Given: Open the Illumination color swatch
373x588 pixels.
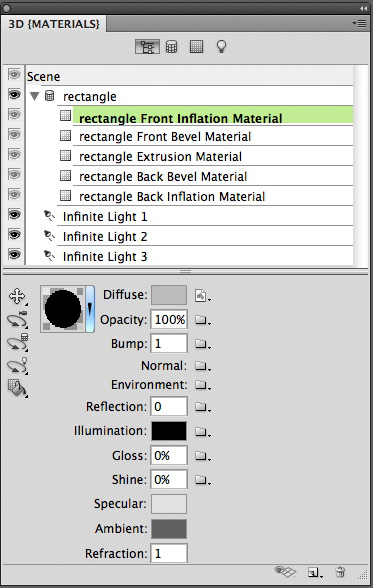Looking at the screenshot, I should click(169, 431).
